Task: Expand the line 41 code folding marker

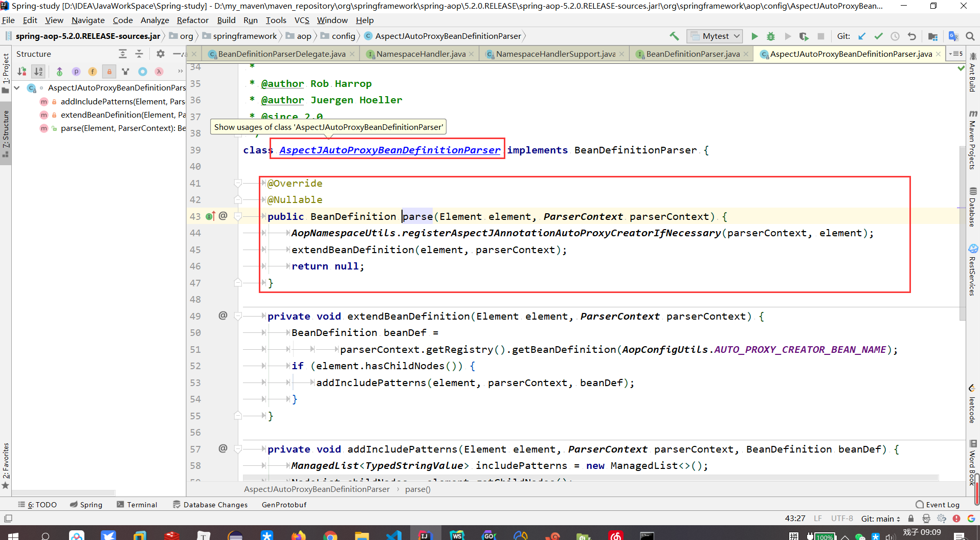Action: pos(239,183)
